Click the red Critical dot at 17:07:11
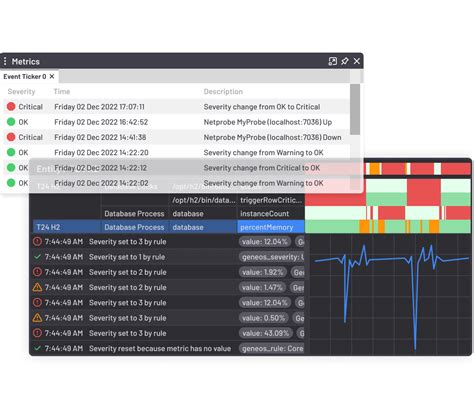Viewport: 474px width, 407px height. [11, 107]
